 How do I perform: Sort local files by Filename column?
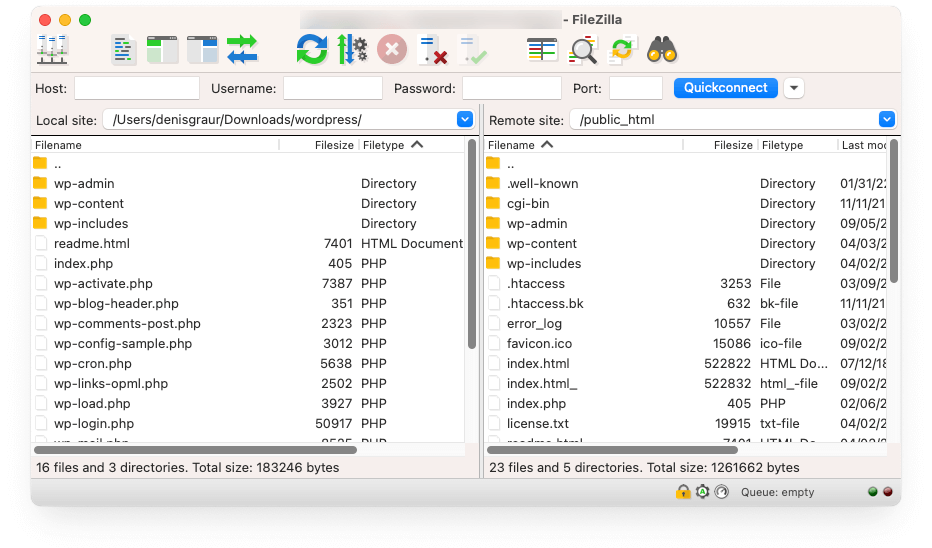[x=58, y=145]
